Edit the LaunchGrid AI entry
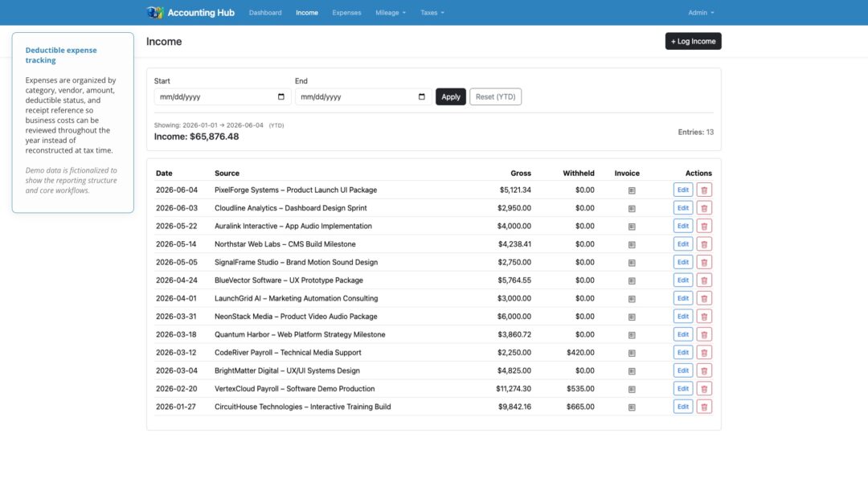868x499 pixels. coord(683,298)
